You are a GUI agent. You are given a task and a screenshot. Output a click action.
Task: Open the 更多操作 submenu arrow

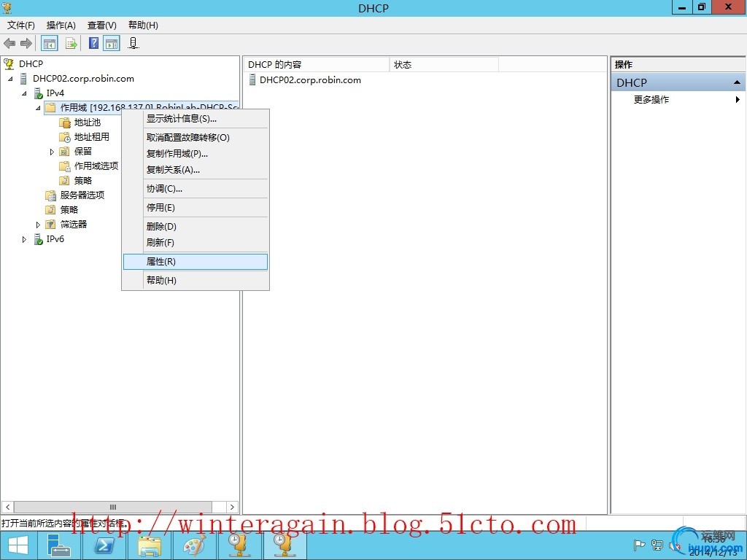click(738, 99)
